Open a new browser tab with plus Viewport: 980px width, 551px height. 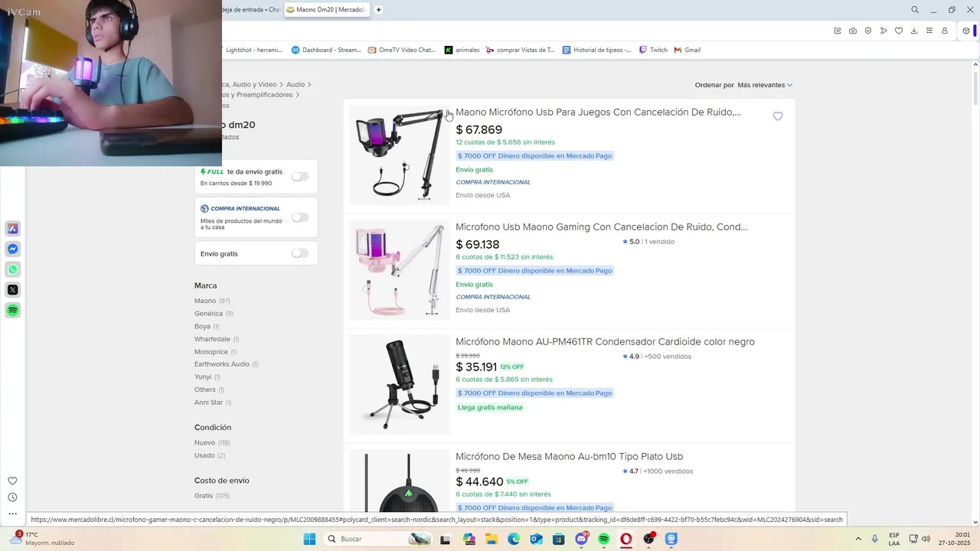[378, 10]
